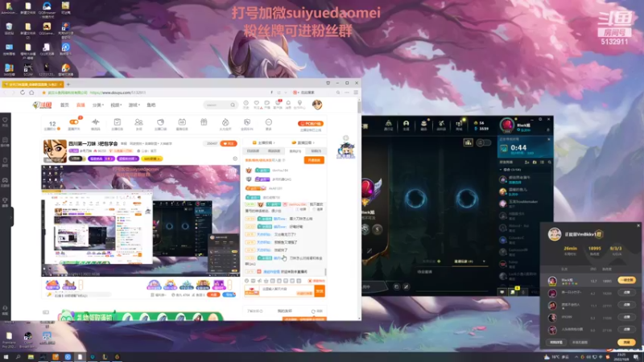Close the 0:44 queue timer panel
Image resolution: width=644 pixels, height=362 pixels.
(x=549, y=139)
